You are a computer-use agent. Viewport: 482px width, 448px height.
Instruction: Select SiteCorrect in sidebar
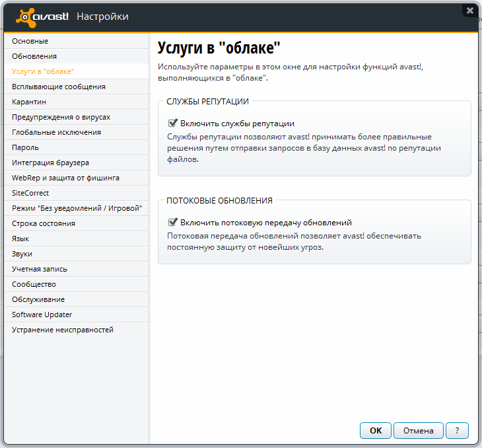(x=77, y=193)
